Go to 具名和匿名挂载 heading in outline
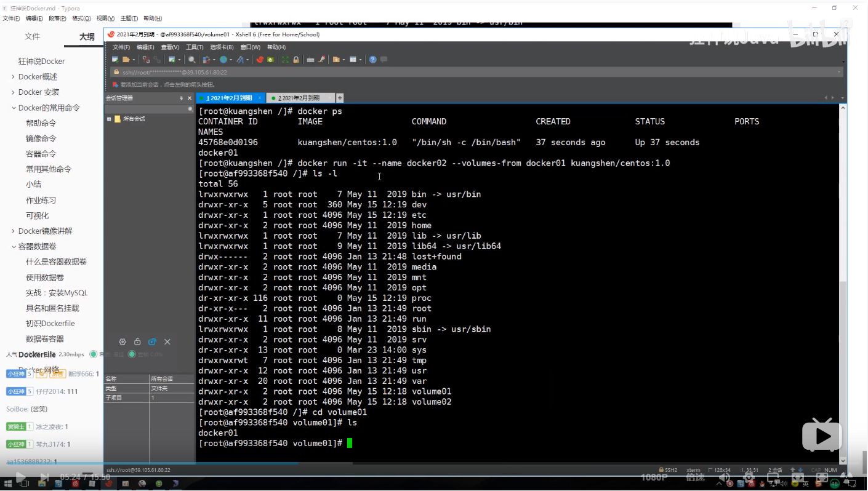This screenshot has height=491, width=868. coord(52,308)
